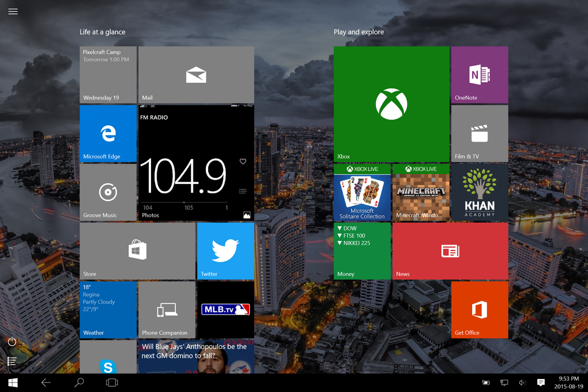This screenshot has width=588, height=392.
Task: Click the Windows Start button on taskbar
Action: pyautogui.click(x=13, y=383)
